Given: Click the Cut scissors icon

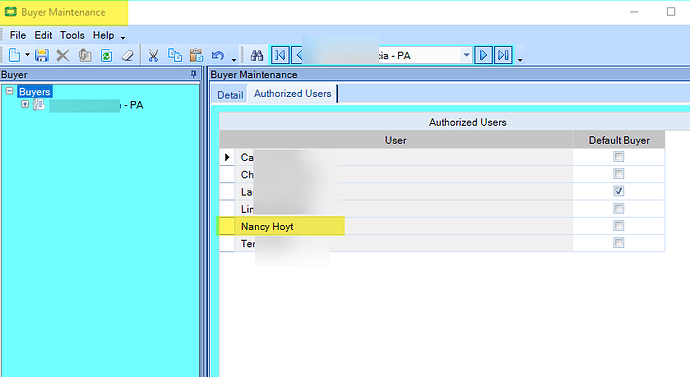Looking at the screenshot, I should point(153,55).
